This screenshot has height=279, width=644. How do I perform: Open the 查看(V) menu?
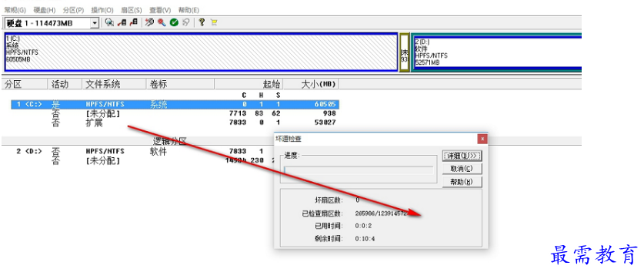click(x=160, y=10)
